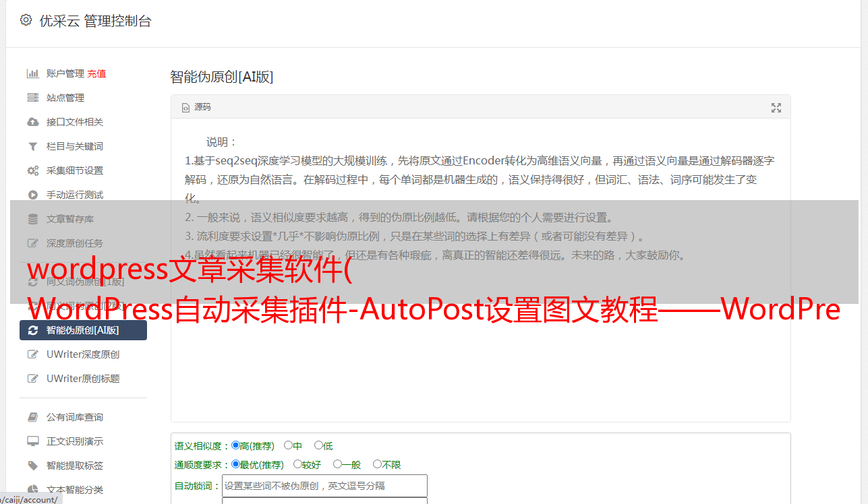Select 智能伪原创[AI版] in sidebar

[84, 330]
